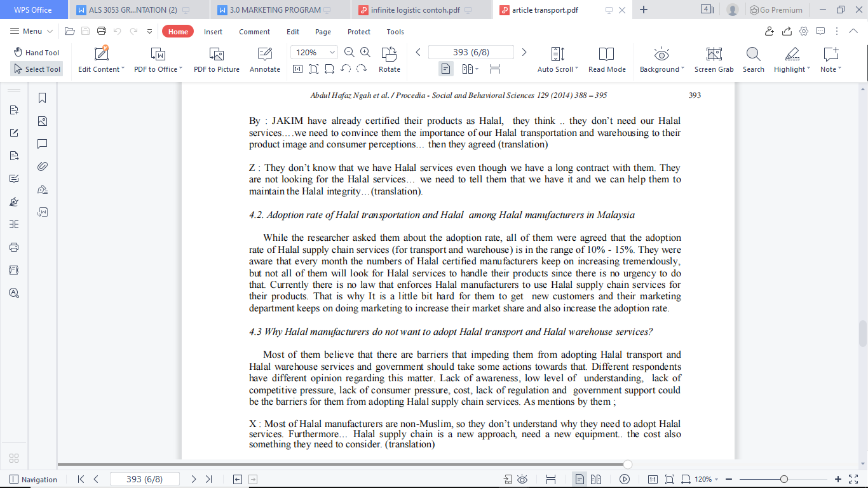Show the thumbnail panel in sidebar
The image size is (868, 488).
click(43, 121)
